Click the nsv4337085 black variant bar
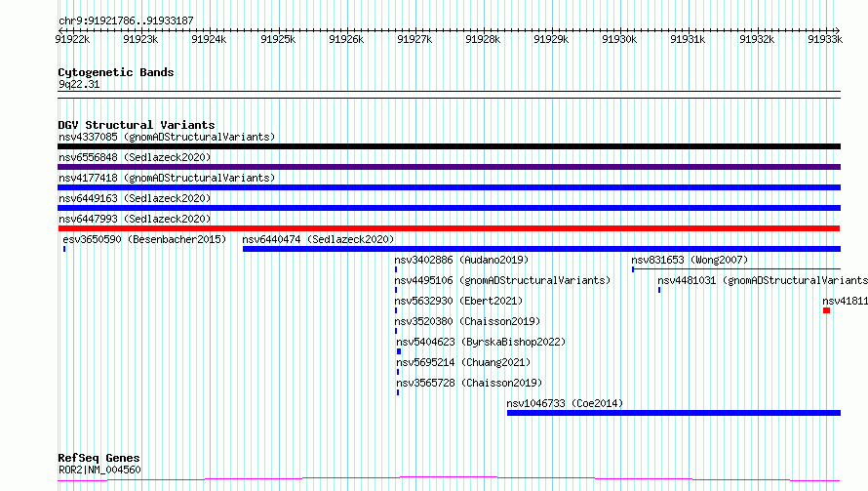Screen dimensions: 868x491 click(449, 146)
